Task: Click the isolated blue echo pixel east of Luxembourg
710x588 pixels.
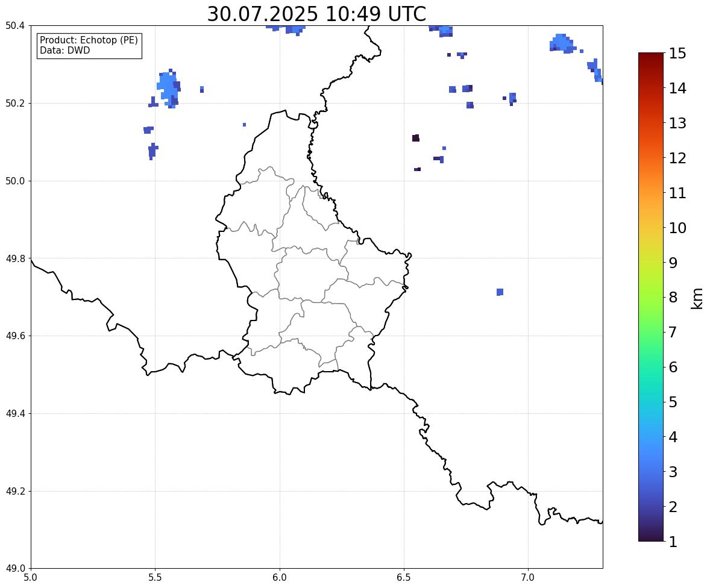Action: tap(500, 292)
